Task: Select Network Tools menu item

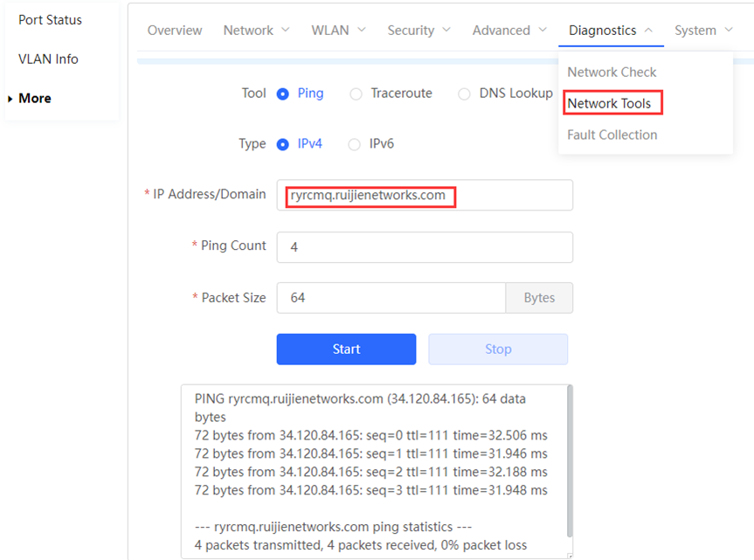Action: [609, 103]
